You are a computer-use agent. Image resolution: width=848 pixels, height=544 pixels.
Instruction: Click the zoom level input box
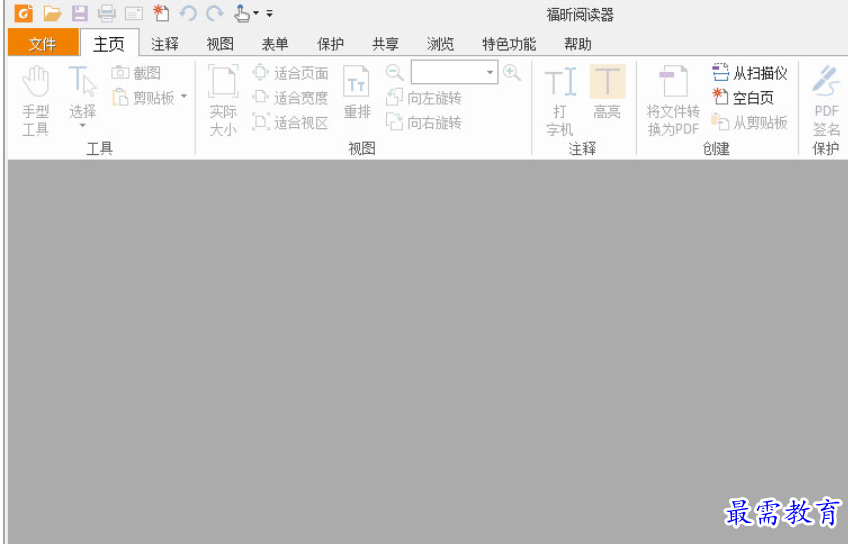click(x=447, y=72)
